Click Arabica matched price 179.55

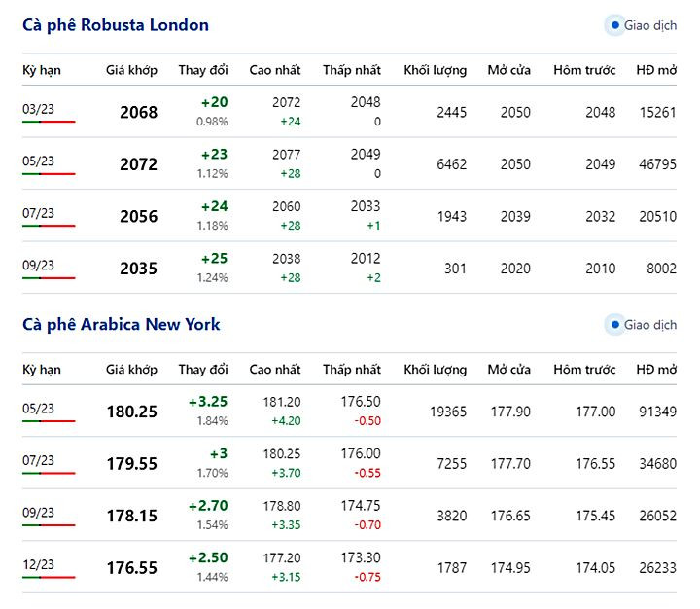(132, 464)
